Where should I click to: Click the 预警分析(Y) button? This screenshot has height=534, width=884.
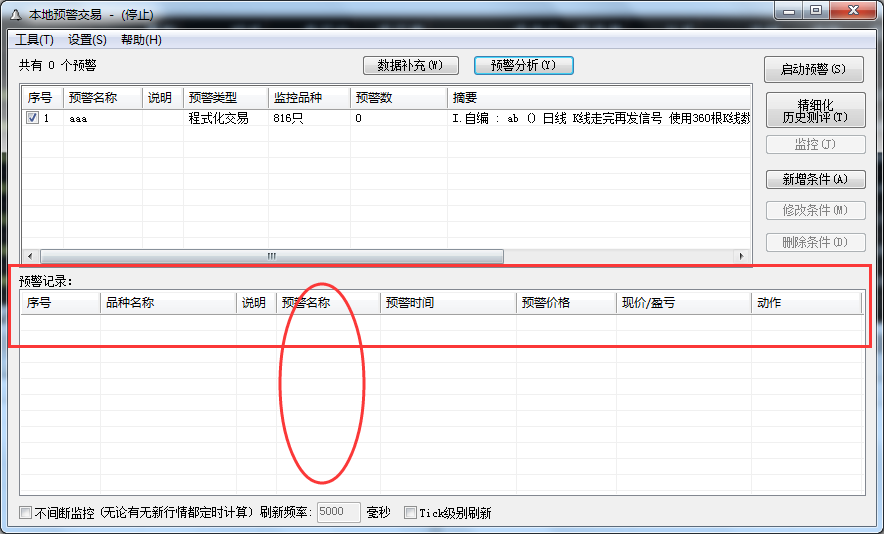tap(524, 65)
